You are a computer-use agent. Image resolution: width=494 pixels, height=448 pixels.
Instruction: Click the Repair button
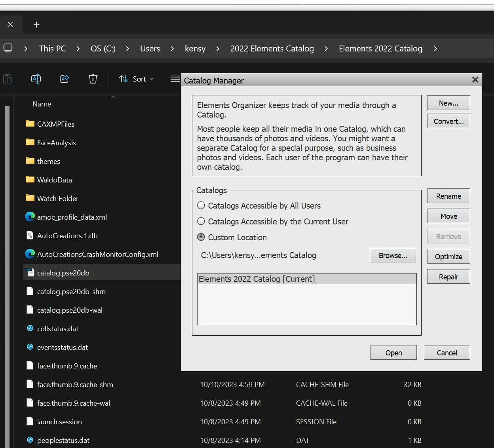[x=448, y=277]
